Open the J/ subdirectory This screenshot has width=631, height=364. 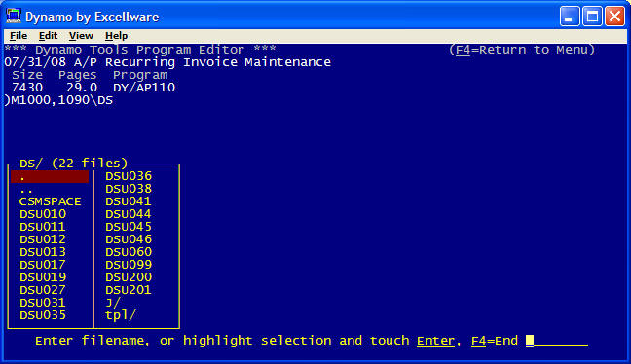click(113, 303)
